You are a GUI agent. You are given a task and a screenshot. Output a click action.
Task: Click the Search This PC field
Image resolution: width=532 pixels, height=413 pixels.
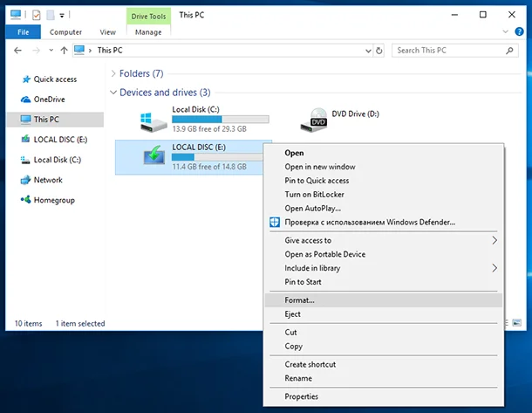pyautogui.click(x=455, y=51)
